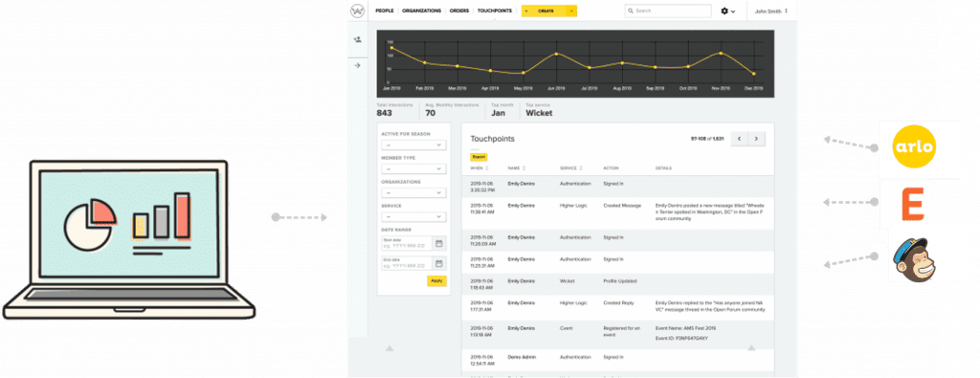Image resolution: width=980 pixels, height=378 pixels.
Task: Open the End date calendar icon
Action: click(x=438, y=263)
